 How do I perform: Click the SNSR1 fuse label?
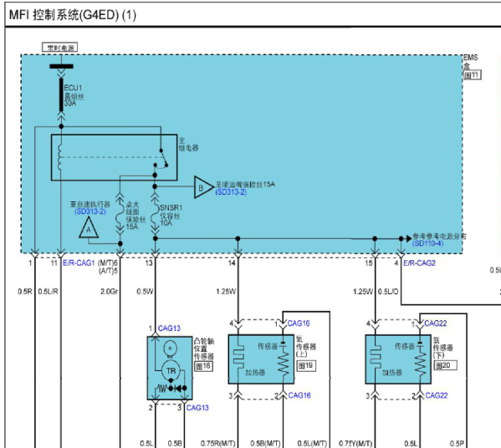171,215
